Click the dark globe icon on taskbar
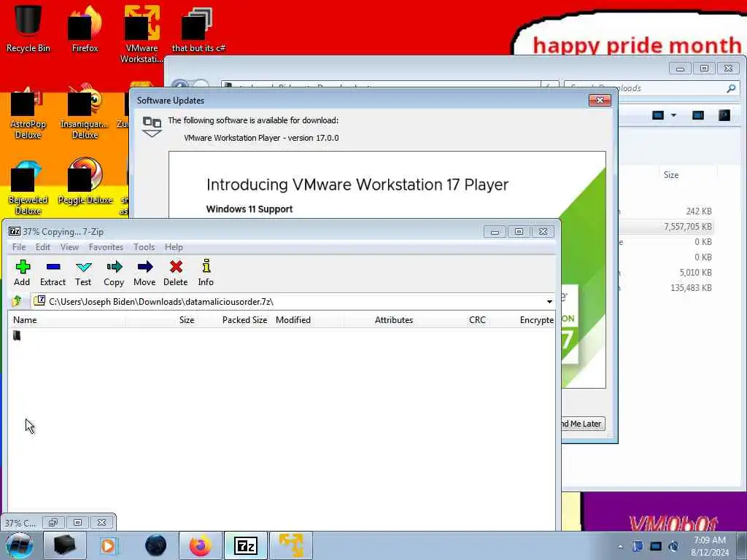The width and height of the screenshot is (747, 560). point(156,545)
